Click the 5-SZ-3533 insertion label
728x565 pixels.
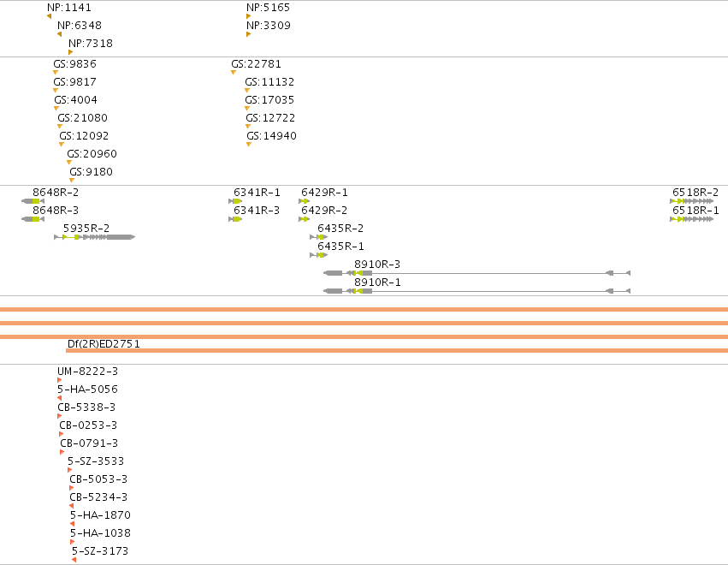click(x=96, y=461)
